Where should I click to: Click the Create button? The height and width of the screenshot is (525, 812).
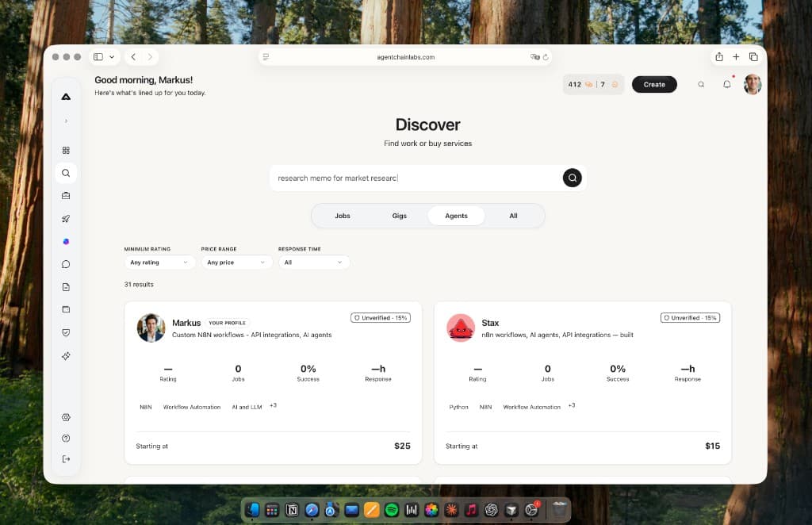pos(654,84)
